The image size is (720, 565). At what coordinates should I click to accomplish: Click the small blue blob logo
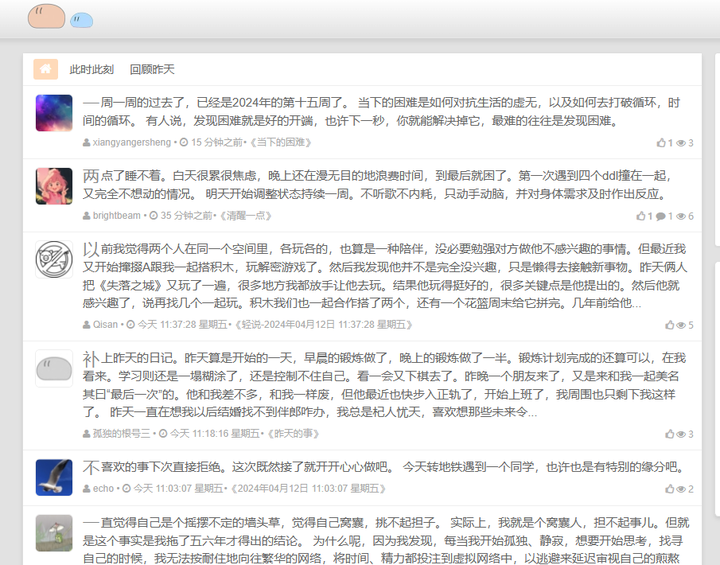tap(81, 20)
